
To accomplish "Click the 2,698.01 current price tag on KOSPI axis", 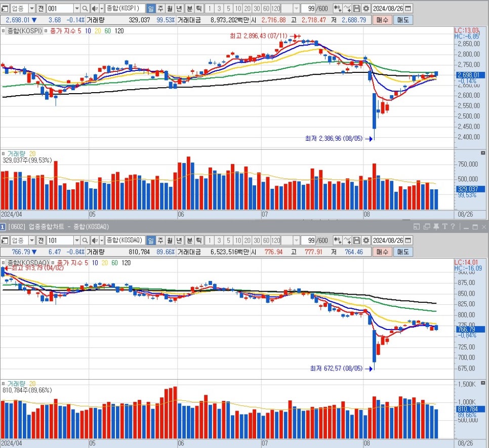I will pos(471,75).
